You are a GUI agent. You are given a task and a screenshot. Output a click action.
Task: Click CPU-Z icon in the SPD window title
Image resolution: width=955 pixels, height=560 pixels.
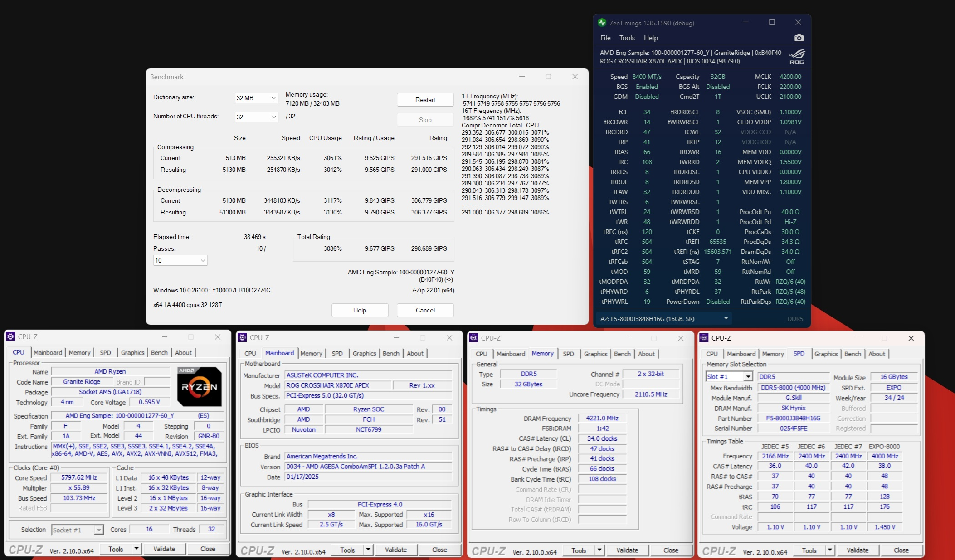tap(704, 338)
